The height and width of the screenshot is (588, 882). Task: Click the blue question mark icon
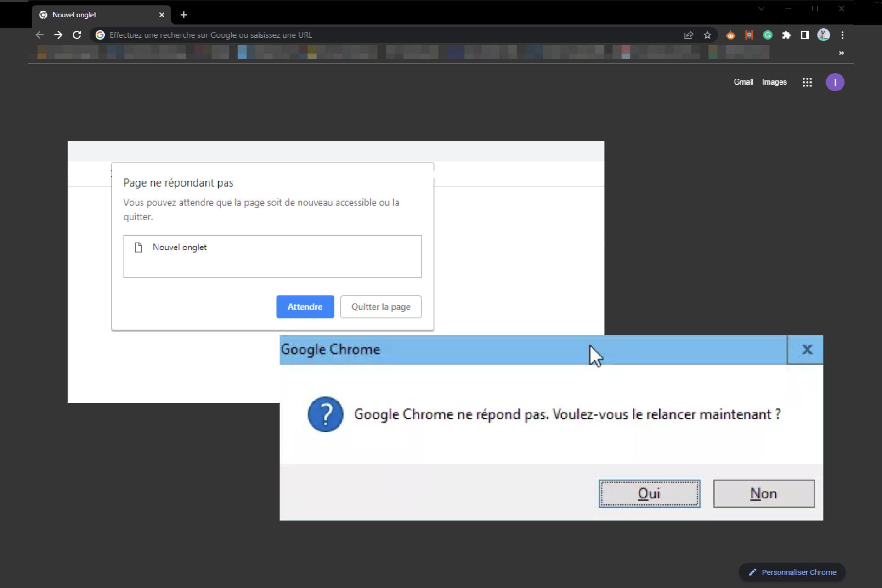point(325,414)
